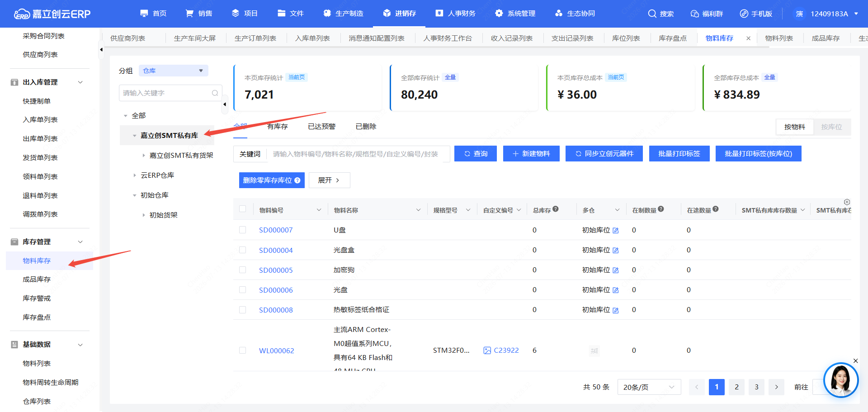Collapse the 出入库管理 sidebar section
Image resolution: width=868 pixels, height=412 pixels.
pyautogui.click(x=80, y=82)
